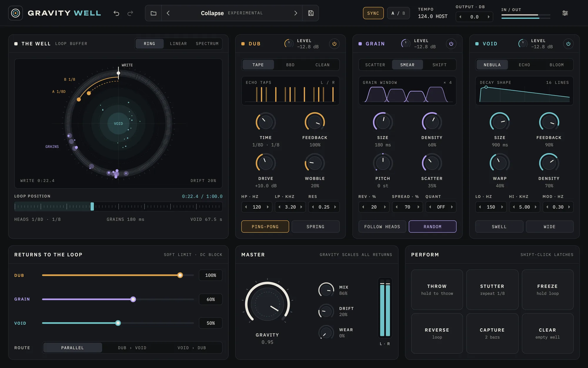This screenshot has height=368, width=588.
Task: Click the DUB Drive knob
Action: click(265, 163)
